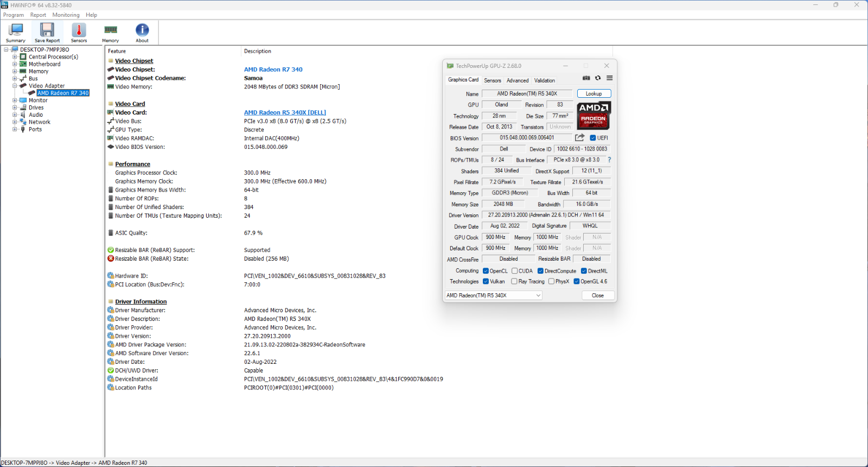Collapse the Video Adapter tree node

click(x=15, y=86)
